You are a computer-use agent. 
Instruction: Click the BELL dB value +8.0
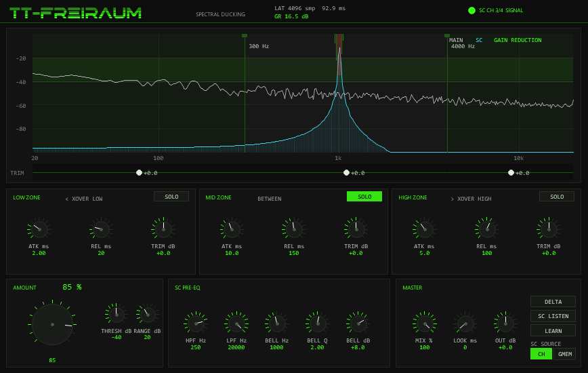(358, 347)
